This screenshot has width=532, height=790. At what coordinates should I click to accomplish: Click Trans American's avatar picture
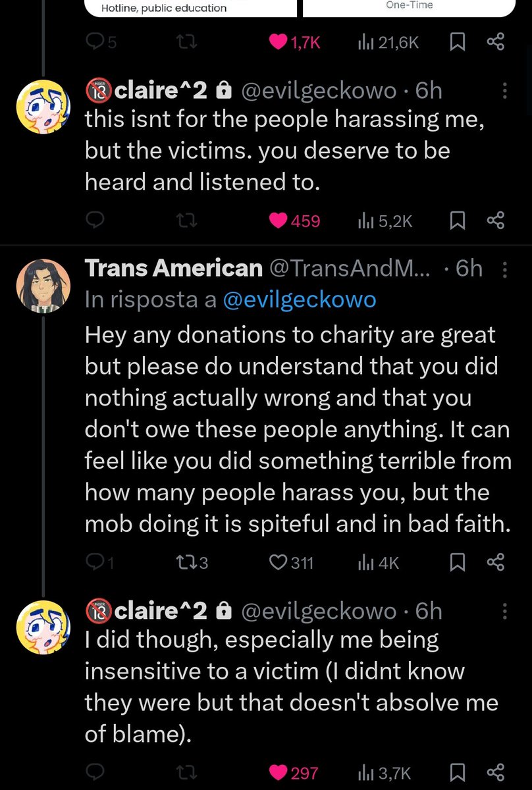(42, 286)
